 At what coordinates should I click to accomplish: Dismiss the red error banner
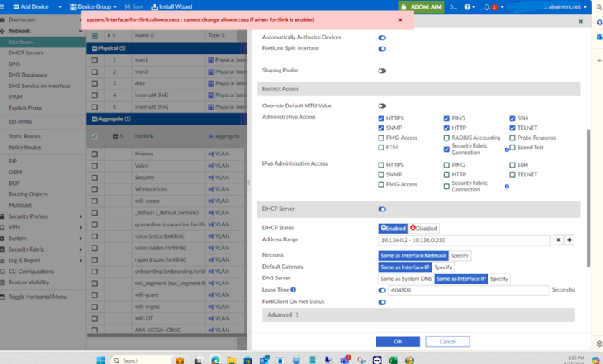[400, 20]
